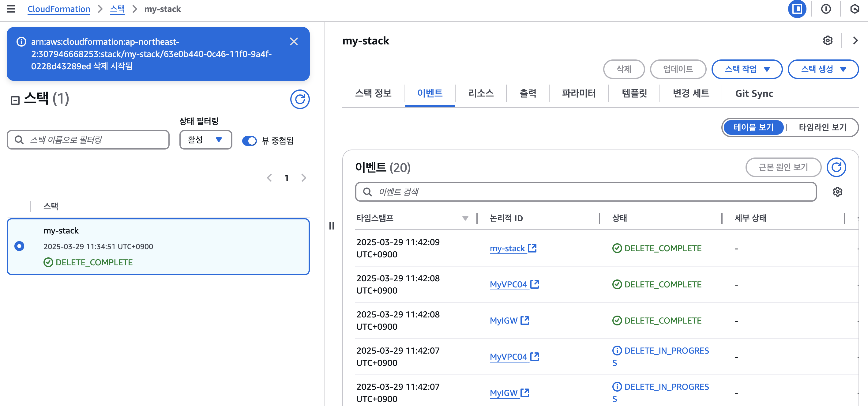Dismiss the blue deletion notification
868x406 pixels.
(294, 41)
